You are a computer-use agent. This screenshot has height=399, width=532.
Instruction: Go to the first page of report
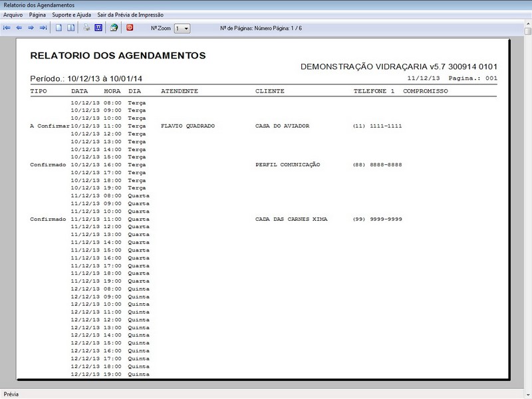pyautogui.click(x=7, y=28)
